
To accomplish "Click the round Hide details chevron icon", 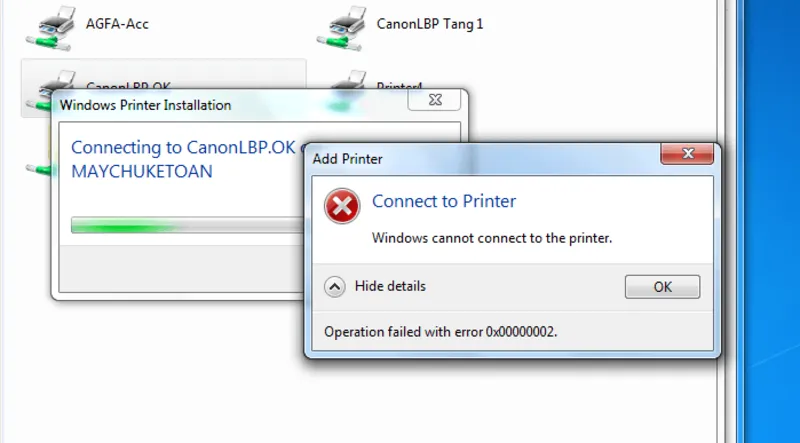I will pos(335,287).
